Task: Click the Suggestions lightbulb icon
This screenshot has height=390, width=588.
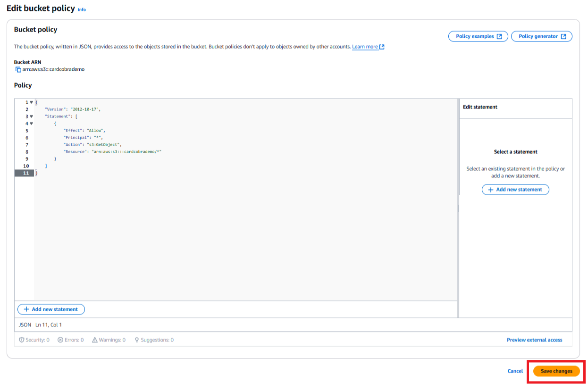Action: click(x=137, y=340)
